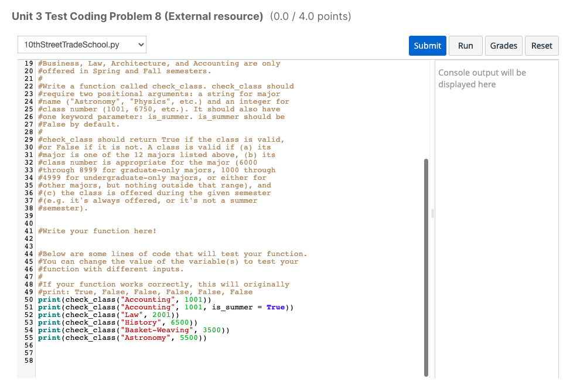
Task: Open the Grades view
Action: tap(503, 46)
